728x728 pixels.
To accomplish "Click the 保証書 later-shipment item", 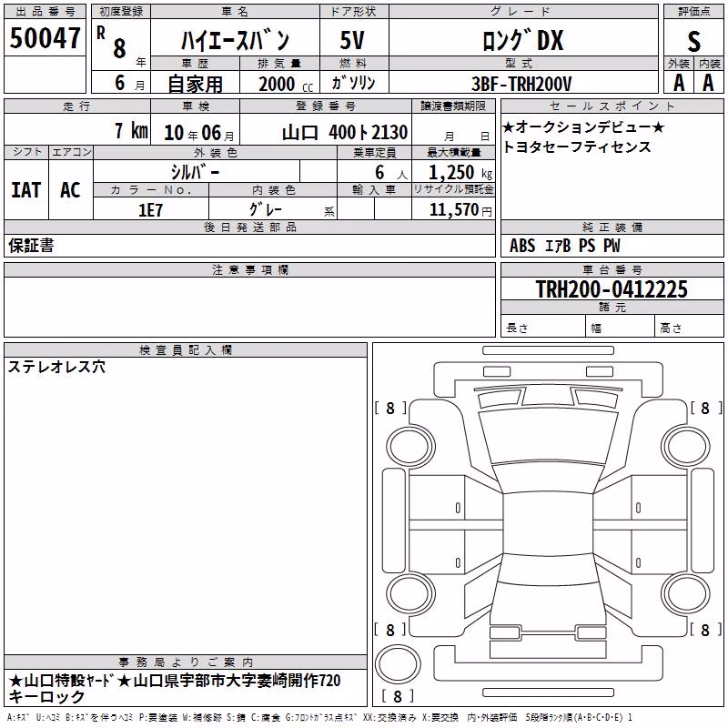I will pyautogui.click(x=31, y=246).
